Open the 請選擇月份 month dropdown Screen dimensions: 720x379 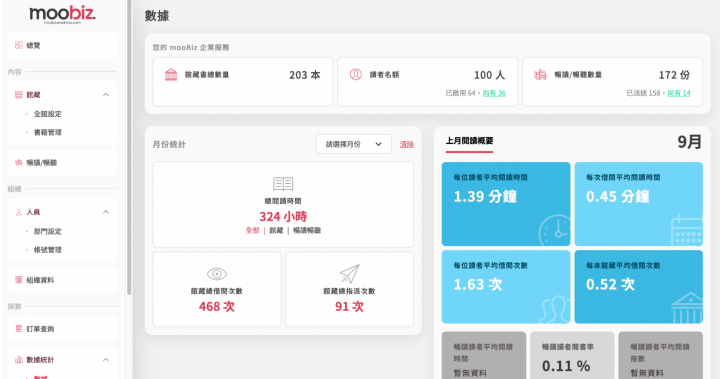point(354,144)
